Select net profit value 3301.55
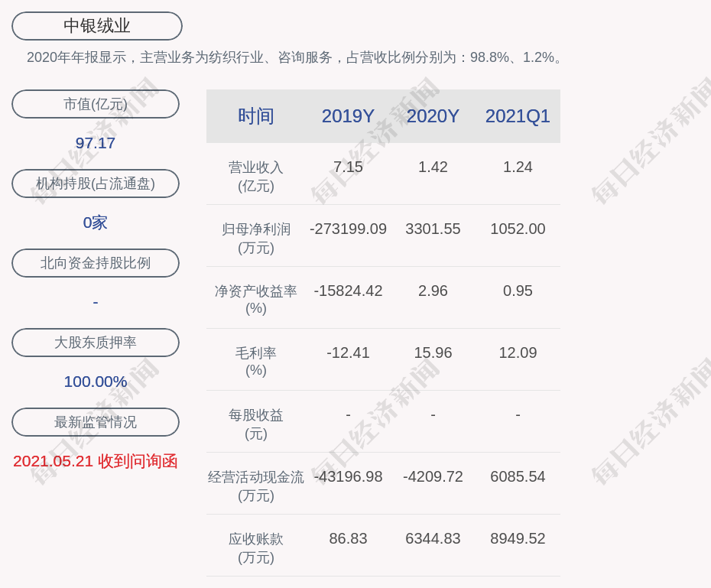The height and width of the screenshot is (588, 711). pyautogui.click(x=433, y=229)
